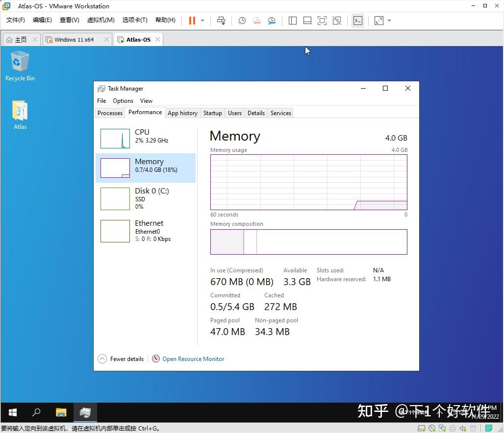The height and width of the screenshot is (433, 504).
Task: Open Task Manager File menu
Action: 101,100
